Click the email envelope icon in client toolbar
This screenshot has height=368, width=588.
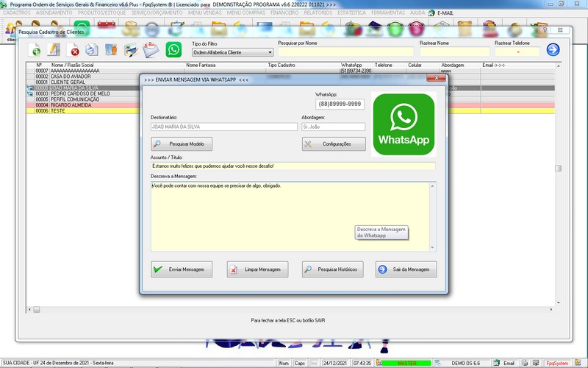pos(151,49)
